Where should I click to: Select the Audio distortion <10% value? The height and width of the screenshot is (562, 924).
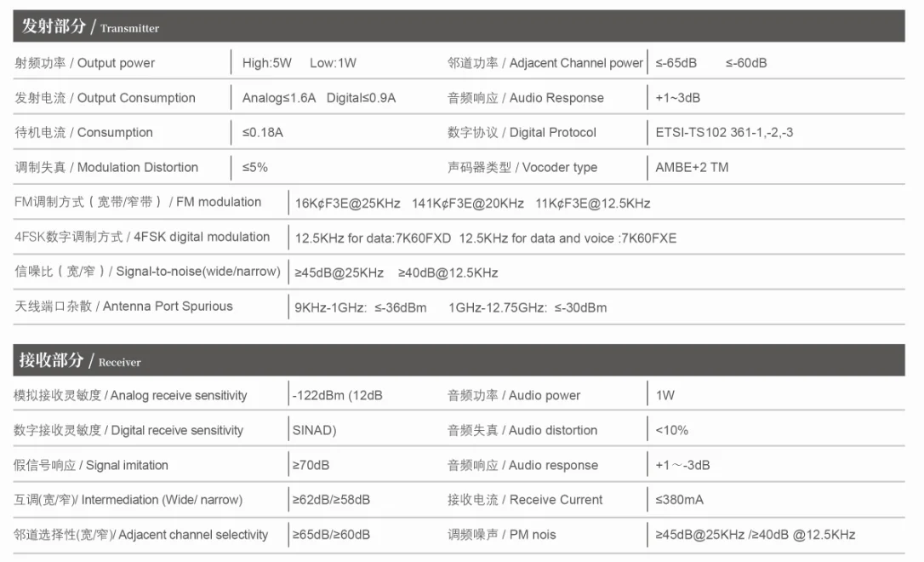[x=671, y=431]
